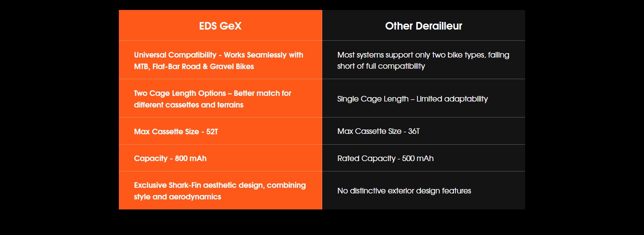
Task: Click the Other Derailleur column header
Action: pos(423,26)
